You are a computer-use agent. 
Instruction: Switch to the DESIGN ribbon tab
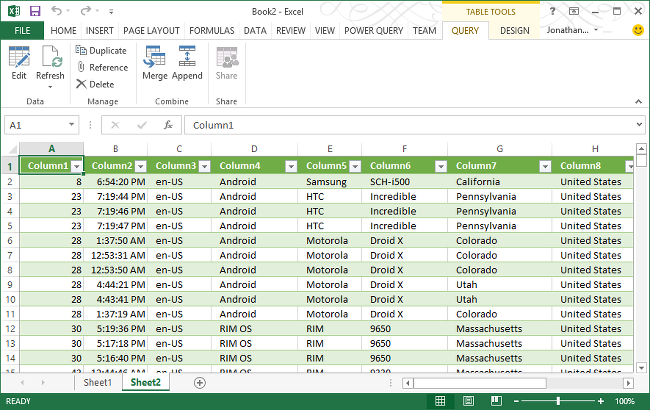514,31
